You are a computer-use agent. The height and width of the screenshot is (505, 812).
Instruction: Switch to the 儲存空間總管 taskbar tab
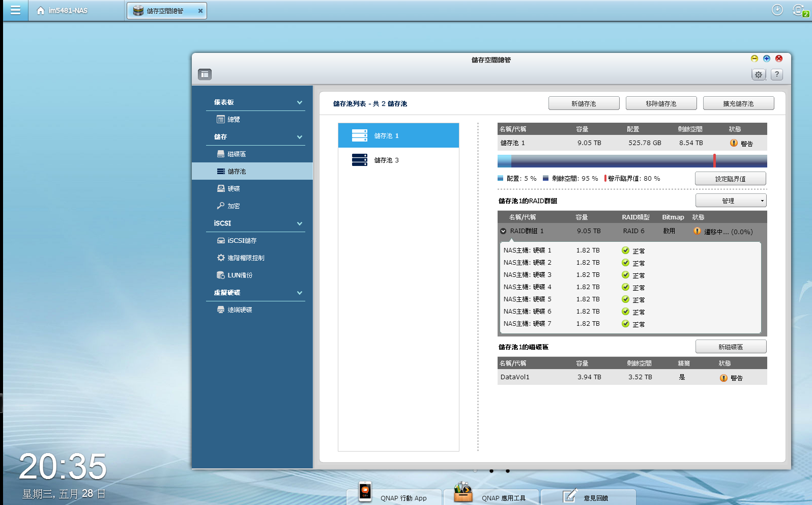165,11
